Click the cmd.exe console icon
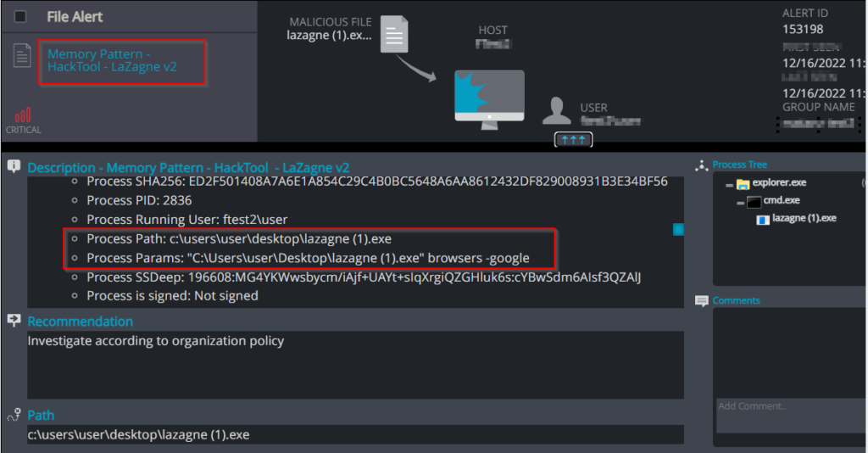 pos(754,202)
